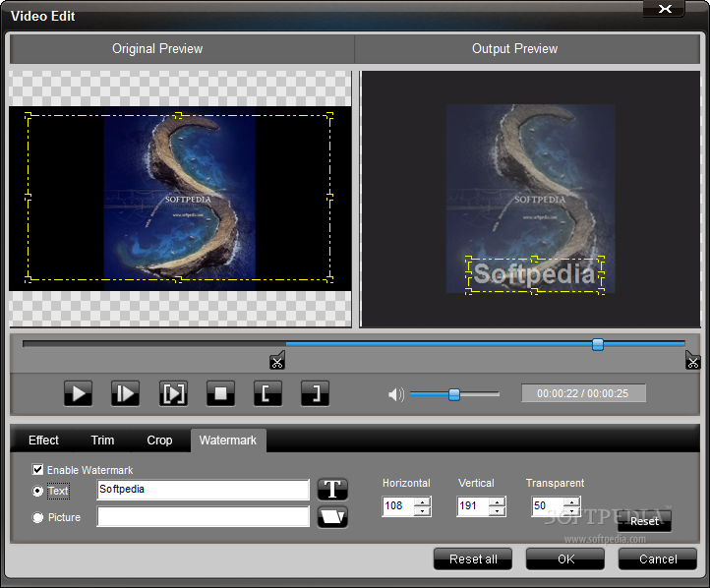The width and height of the screenshot is (710, 588).
Task: Click the Picture path input field
Action: [203, 516]
